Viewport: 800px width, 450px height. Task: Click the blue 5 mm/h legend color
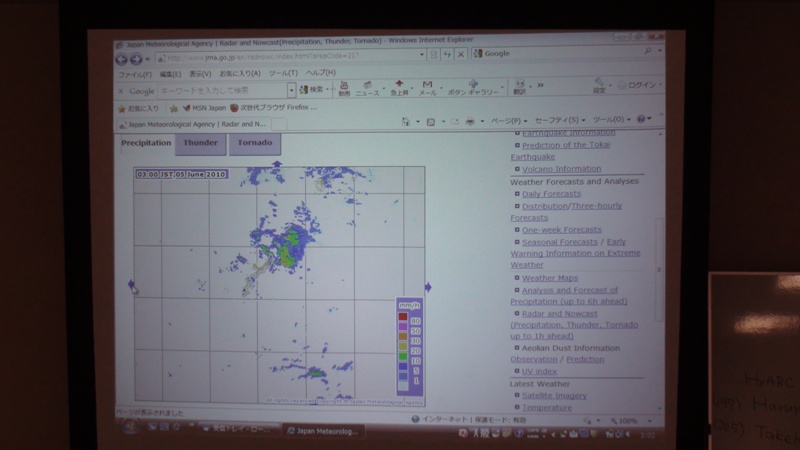tap(403, 366)
